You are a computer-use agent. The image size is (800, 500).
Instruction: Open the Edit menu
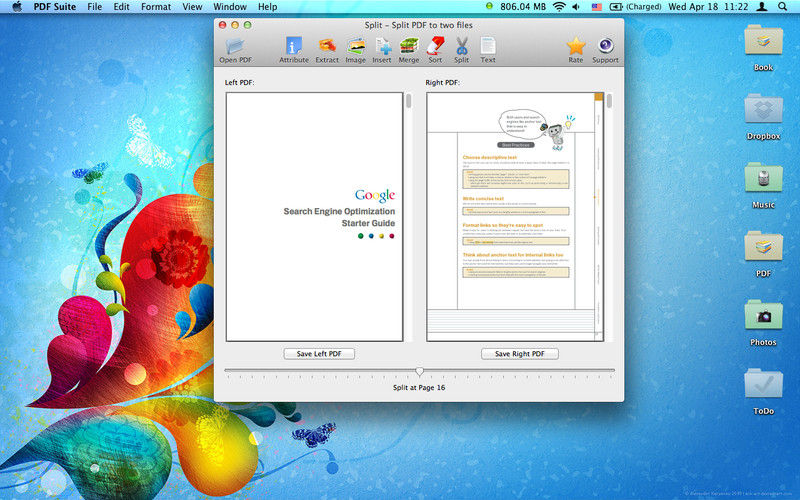tap(121, 7)
